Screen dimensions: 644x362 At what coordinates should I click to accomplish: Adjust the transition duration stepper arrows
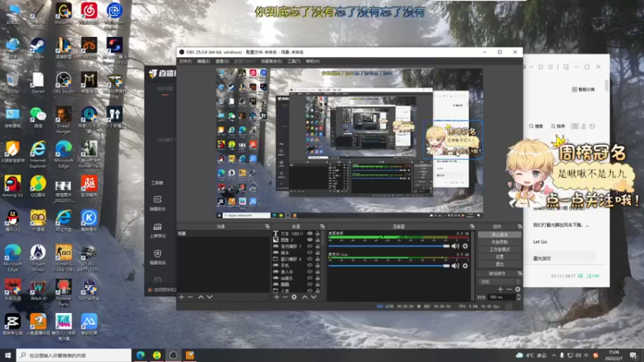click(x=518, y=297)
